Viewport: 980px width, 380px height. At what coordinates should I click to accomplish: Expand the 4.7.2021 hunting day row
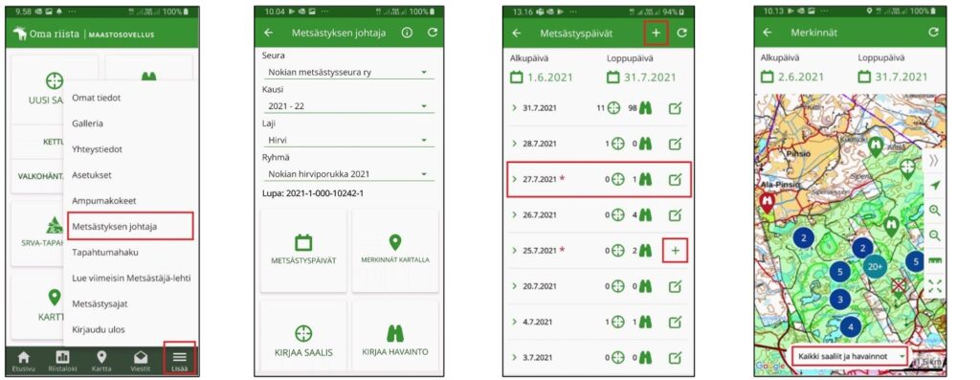click(514, 322)
